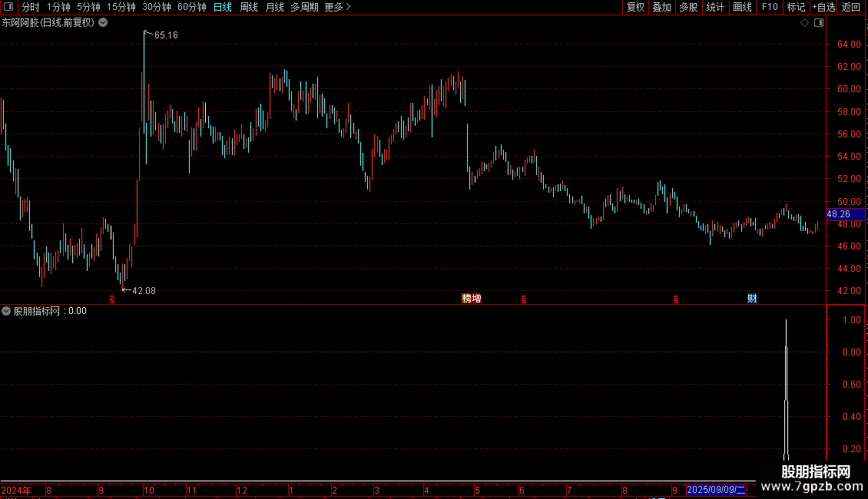Click 返回 to go back
868x499 pixels.
pyautogui.click(x=851, y=7)
